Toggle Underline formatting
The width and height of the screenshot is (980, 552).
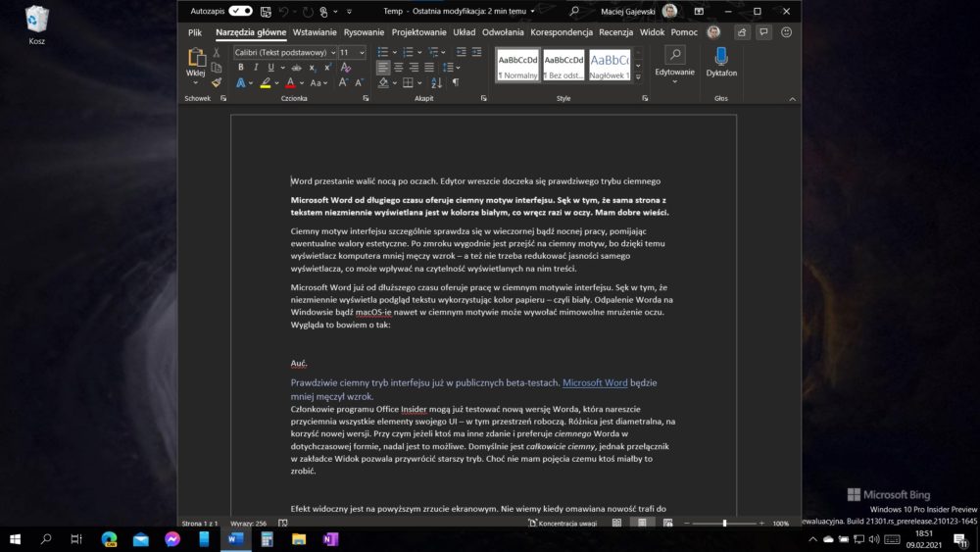pos(270,68)
